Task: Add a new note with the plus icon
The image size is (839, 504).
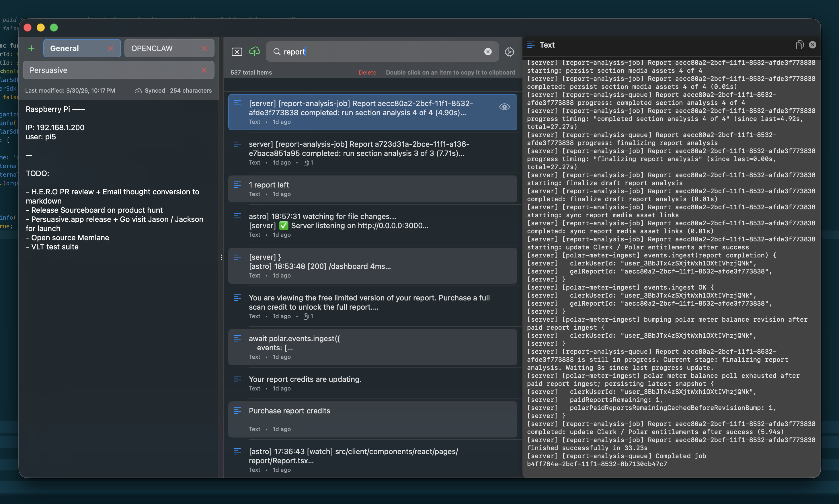Action: 31,48
